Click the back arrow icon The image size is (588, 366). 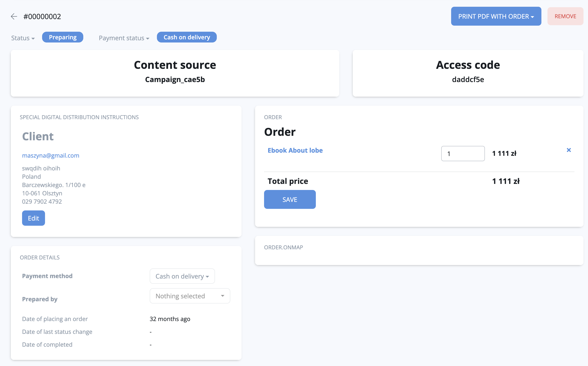point(14,16)
